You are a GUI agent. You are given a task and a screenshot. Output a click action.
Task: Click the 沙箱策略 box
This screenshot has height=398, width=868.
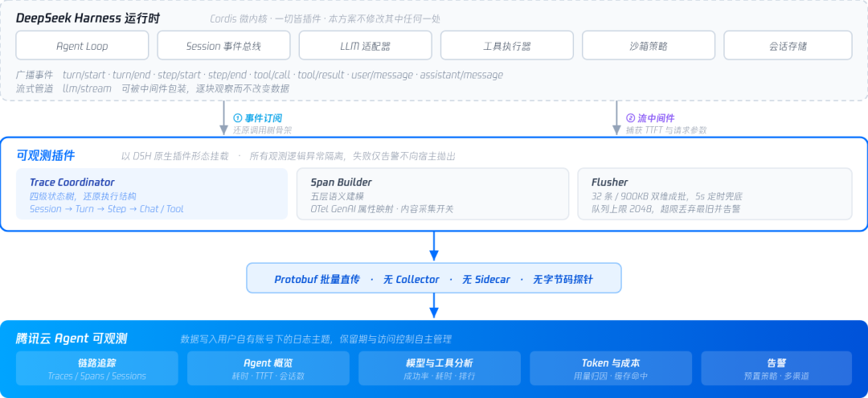click(649, 45)
